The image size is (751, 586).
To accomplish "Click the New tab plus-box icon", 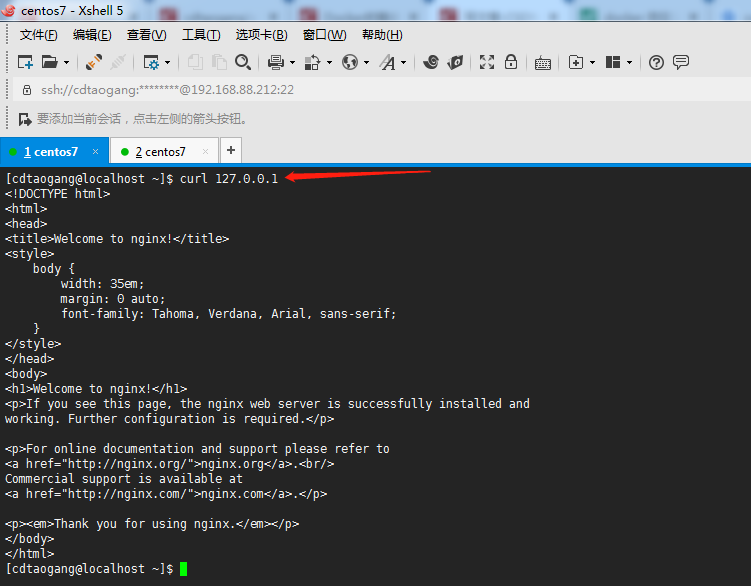I will click(576, 62).
